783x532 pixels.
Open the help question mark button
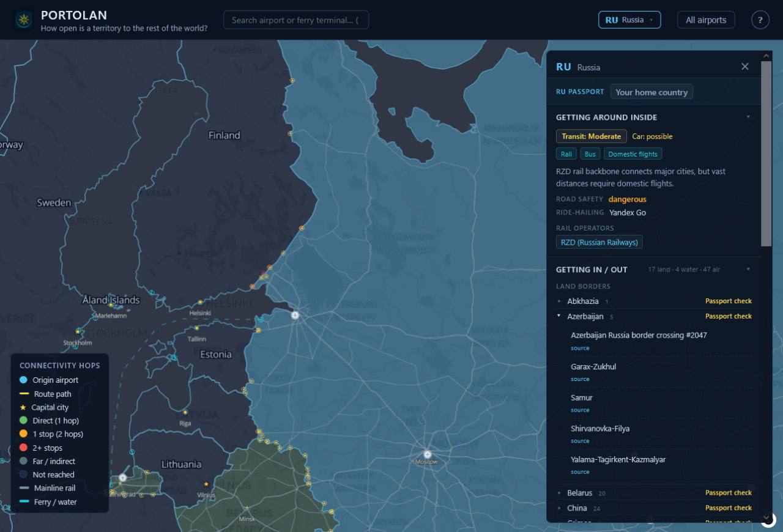click(x=760, y=20)
